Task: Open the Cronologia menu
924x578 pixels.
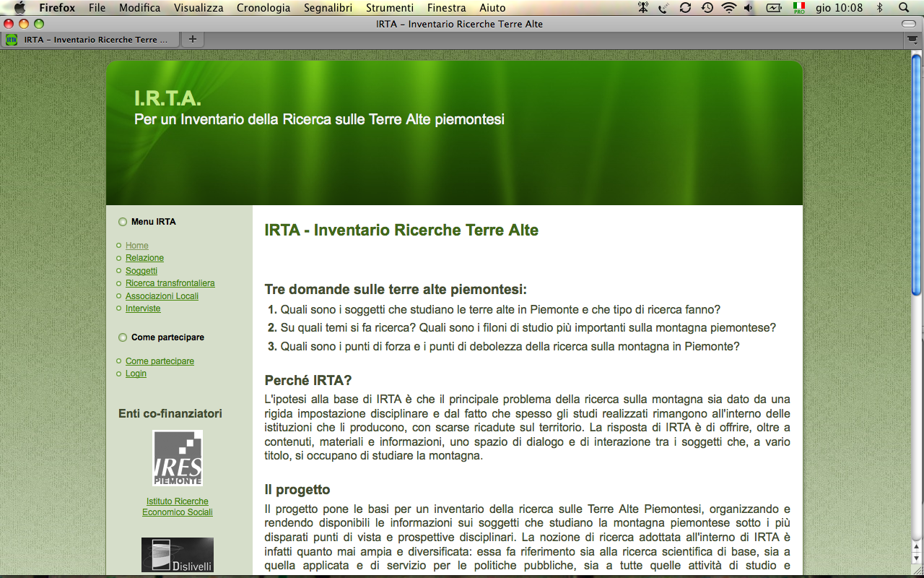Action: 263,8
